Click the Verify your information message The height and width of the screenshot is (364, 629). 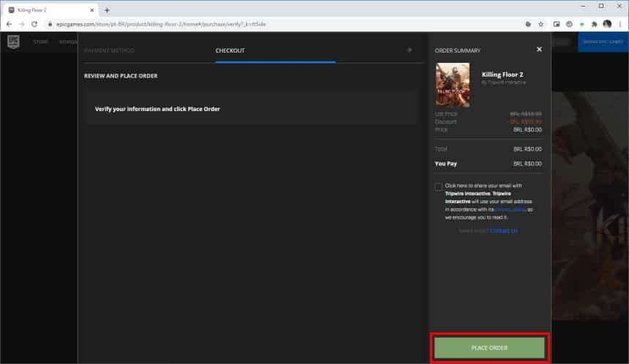(x=157, y=109)
